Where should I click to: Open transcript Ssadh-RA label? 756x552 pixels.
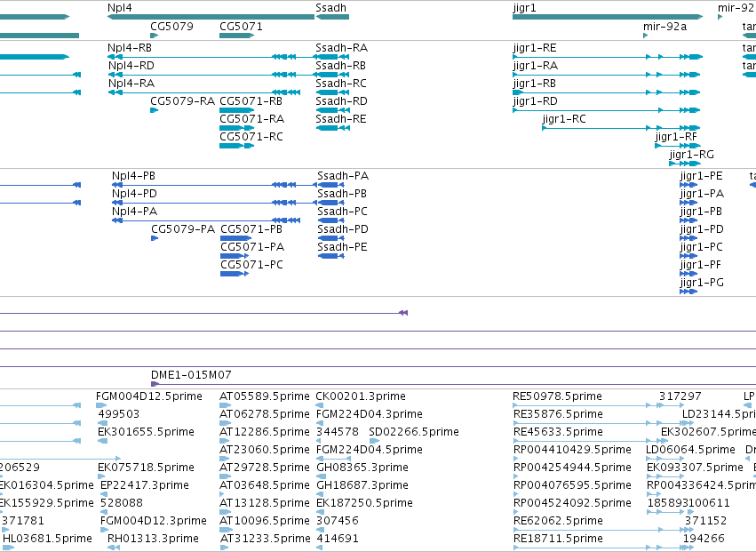tap(341, 48)
